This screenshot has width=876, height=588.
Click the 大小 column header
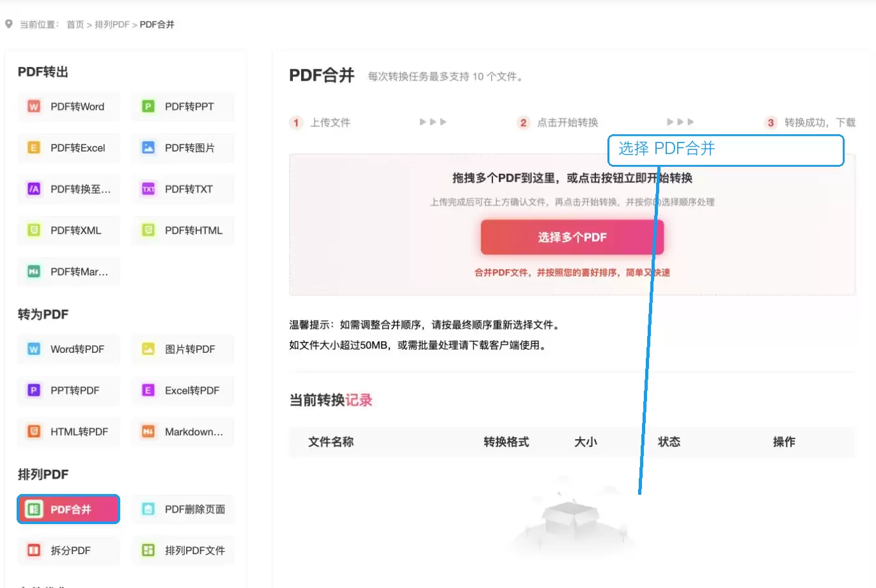point(586,442)
